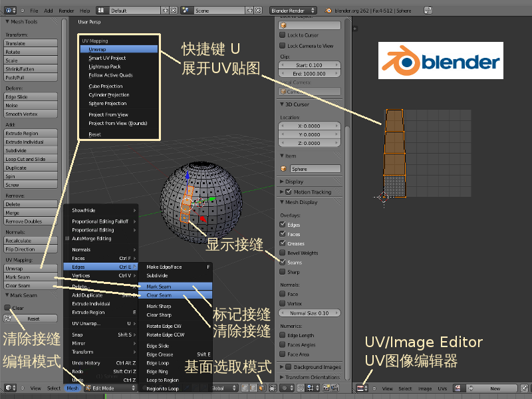Toggle the snap magnet icon

click(x=301, y=388)
